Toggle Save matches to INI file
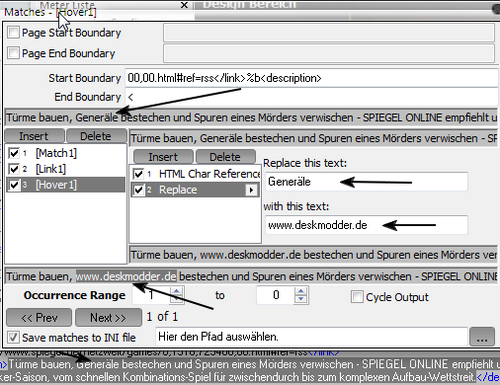This screenshot has width=500, height=385. click(x=13, y=337)
